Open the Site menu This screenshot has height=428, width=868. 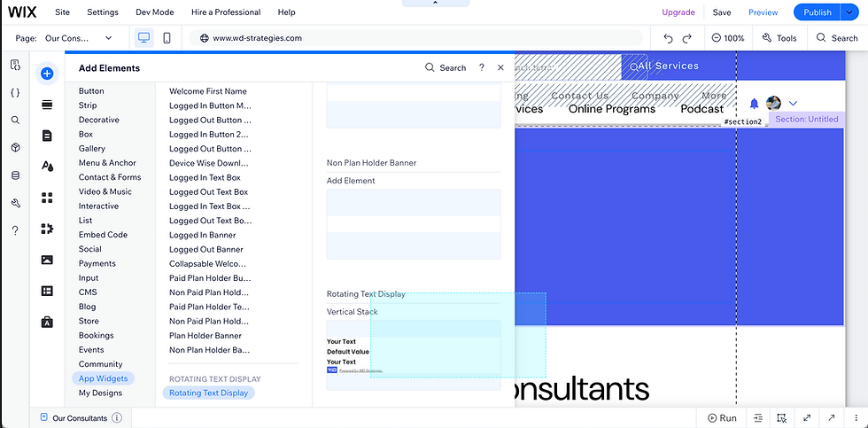pos(63,12)
